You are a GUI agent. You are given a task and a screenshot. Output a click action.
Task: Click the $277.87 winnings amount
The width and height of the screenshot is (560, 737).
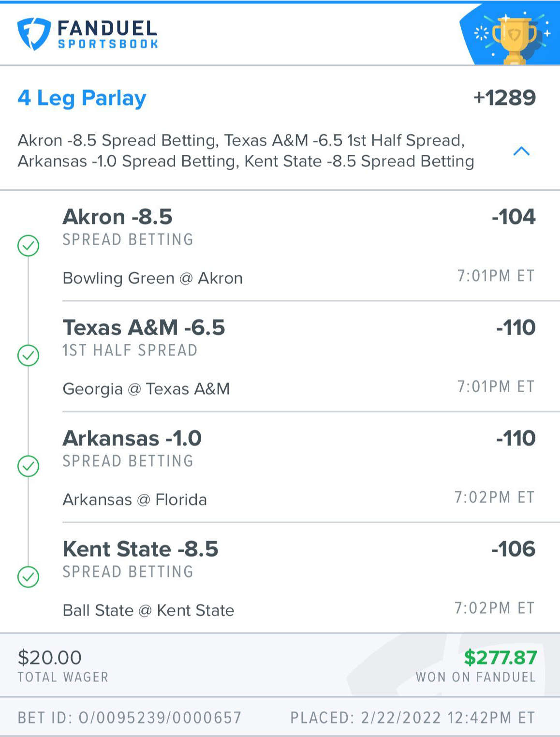tap(501, 658)
